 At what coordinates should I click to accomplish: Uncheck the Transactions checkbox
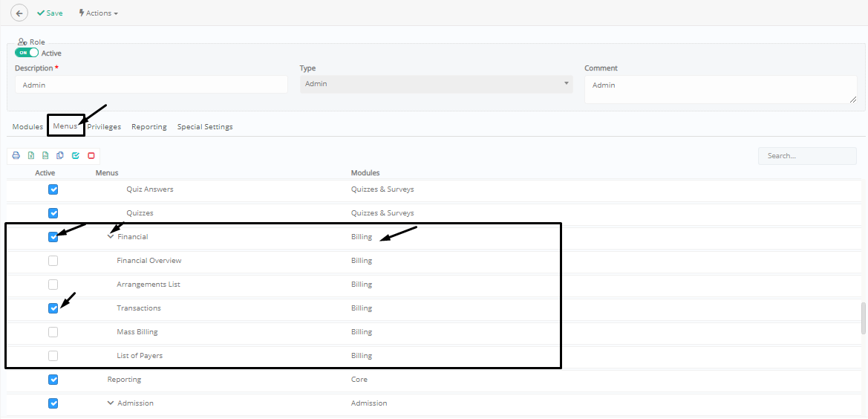pyautogui.click(x=53, y=308)
